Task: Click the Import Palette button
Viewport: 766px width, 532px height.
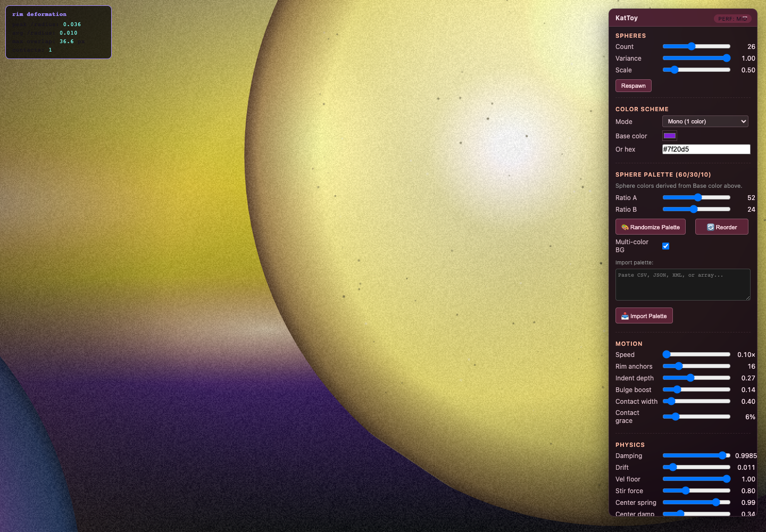Action: [x=644, y=316]
